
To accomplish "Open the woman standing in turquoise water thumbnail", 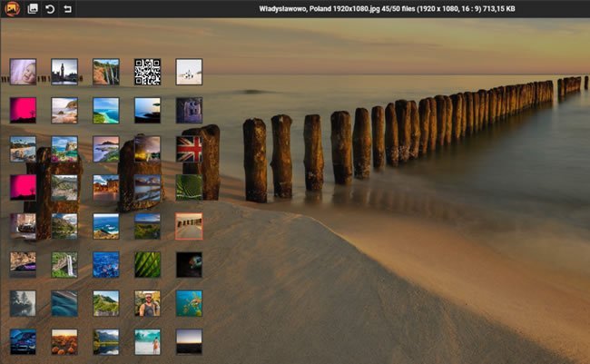I will click(x=147, y=342).
